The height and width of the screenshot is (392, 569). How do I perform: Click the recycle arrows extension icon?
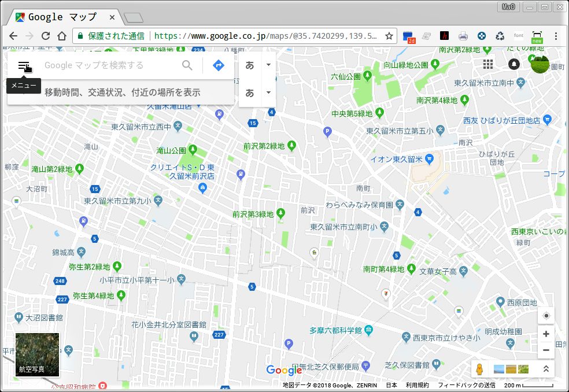[x=500, y=36]
